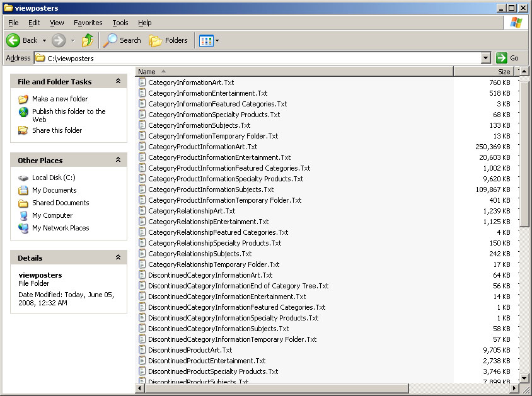Click the vertical scrollbar up arrow
The width and height of the screenshot is (532, 396).
[x=524, y=72]
